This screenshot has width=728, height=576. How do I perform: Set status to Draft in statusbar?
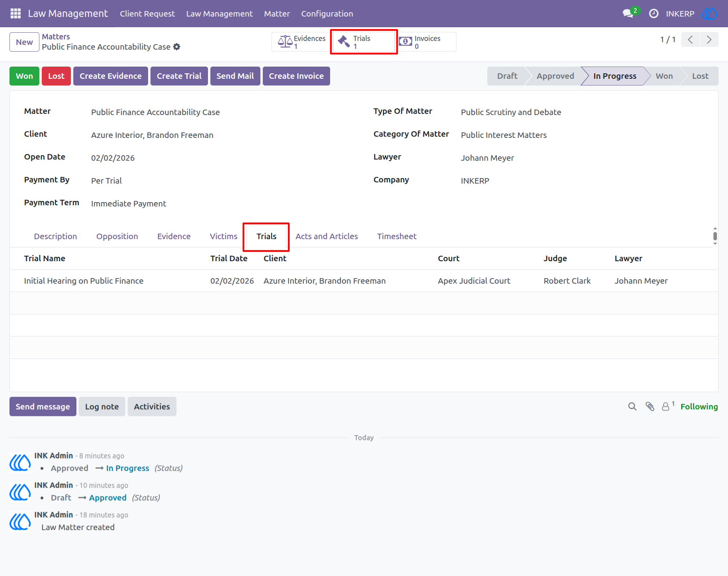(507, 76)
